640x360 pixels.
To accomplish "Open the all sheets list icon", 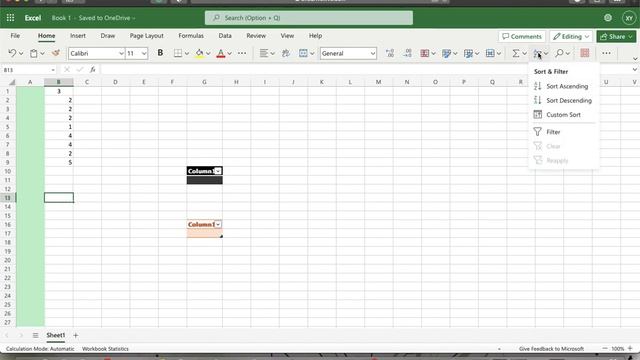I will click(x=36, y=336).
